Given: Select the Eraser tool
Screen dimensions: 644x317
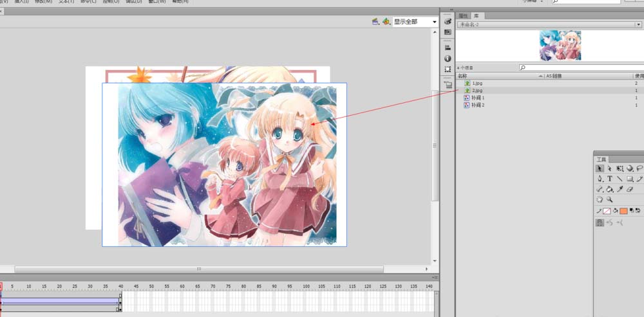Looking at the screenshot, I should pos(630,189).
